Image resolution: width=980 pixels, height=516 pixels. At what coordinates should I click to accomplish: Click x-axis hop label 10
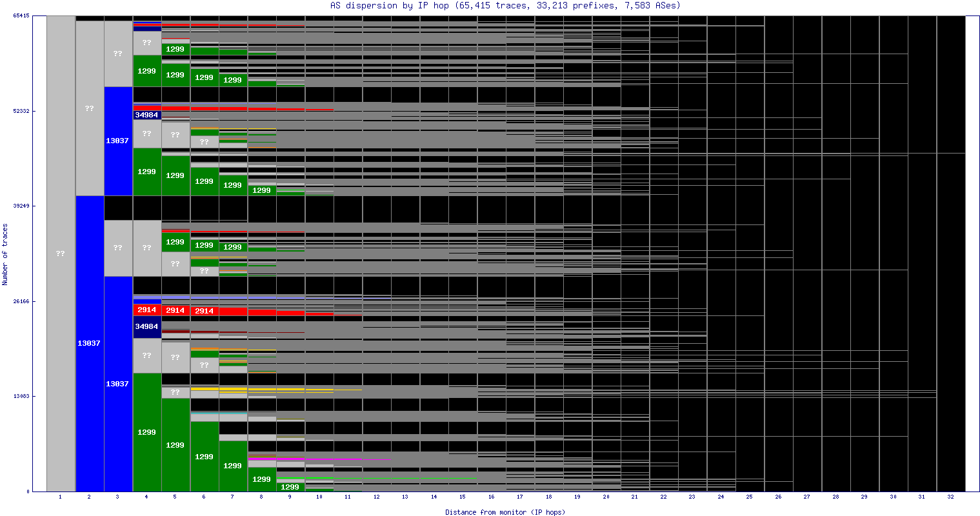point(319,497)
